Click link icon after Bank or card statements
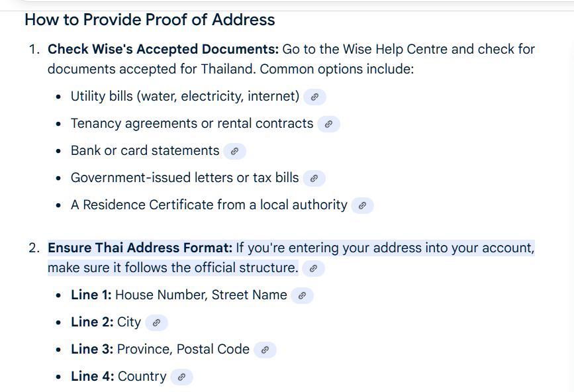This screenshot has width=574, height=392. coord(234,151)
